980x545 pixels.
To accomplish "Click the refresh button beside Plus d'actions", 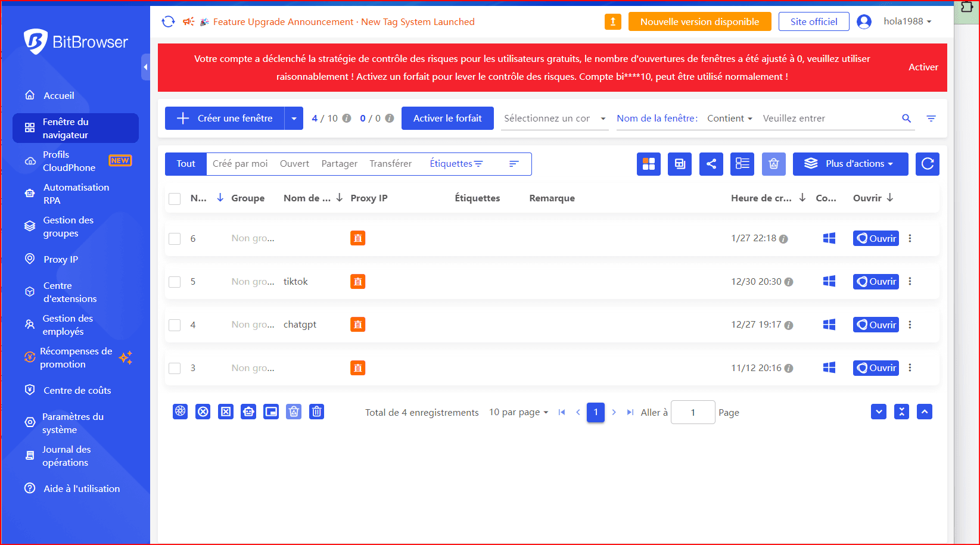I will click(x=927, y=164).
